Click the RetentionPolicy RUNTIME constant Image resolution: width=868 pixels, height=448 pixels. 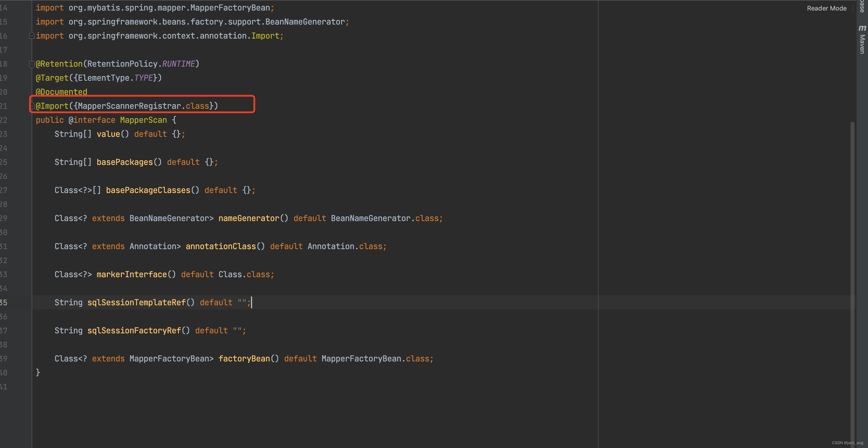(179, 64)
